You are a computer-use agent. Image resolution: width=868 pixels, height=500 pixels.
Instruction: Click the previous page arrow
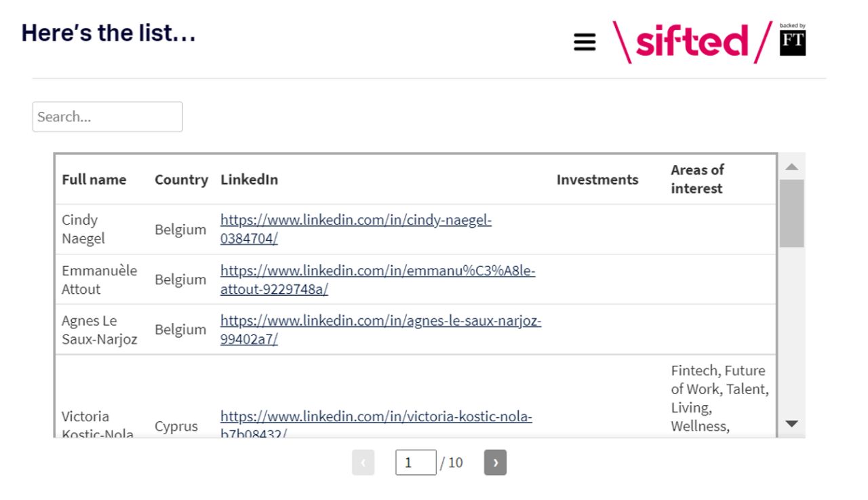coord(363,463)
